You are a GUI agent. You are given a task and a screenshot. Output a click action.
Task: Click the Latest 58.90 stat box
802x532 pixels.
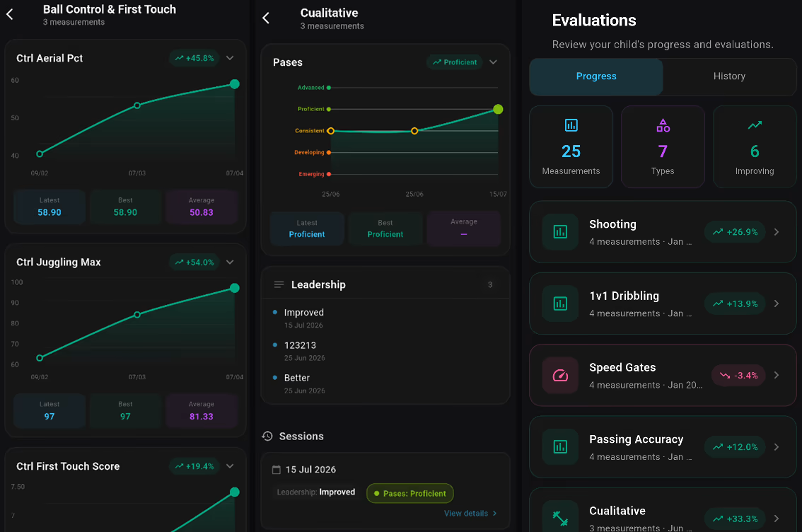coord(49,207)
